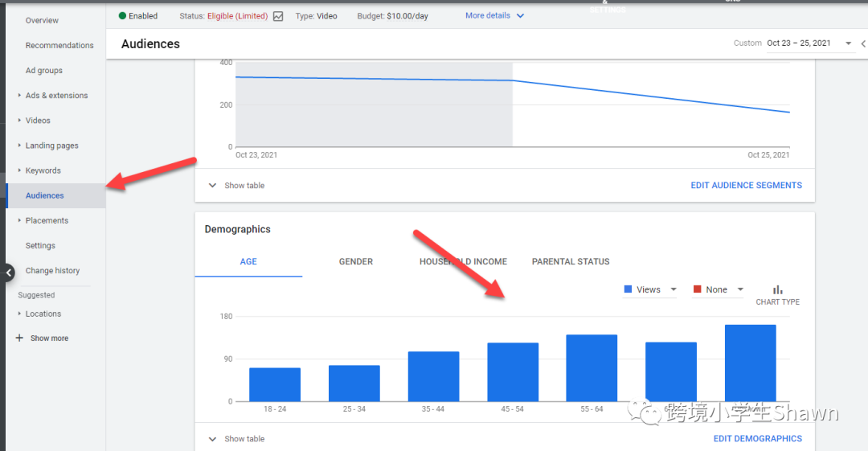The width and height of the screenshot is (868, 451).
Task: Click the plus icon beside Show more
Action: coord(19,338)
